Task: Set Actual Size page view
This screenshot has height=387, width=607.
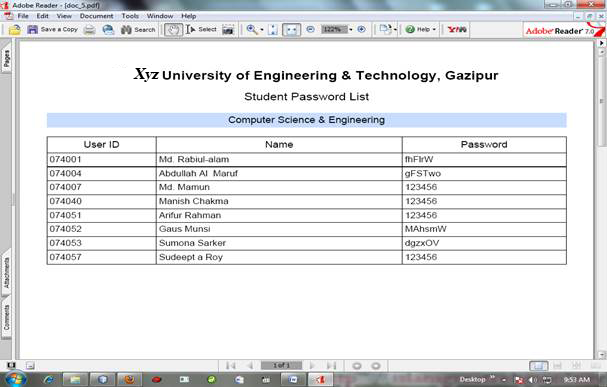Action: pos(273,30)
